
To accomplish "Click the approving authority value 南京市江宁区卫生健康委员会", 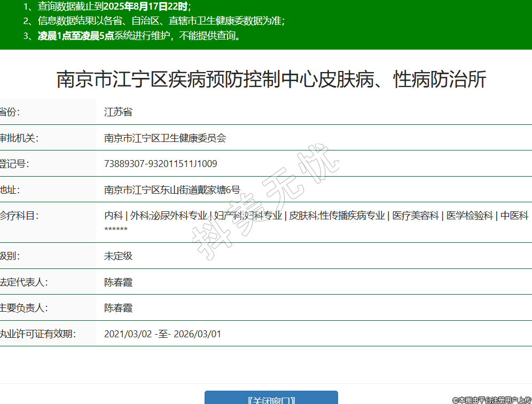I will point(165,138).
